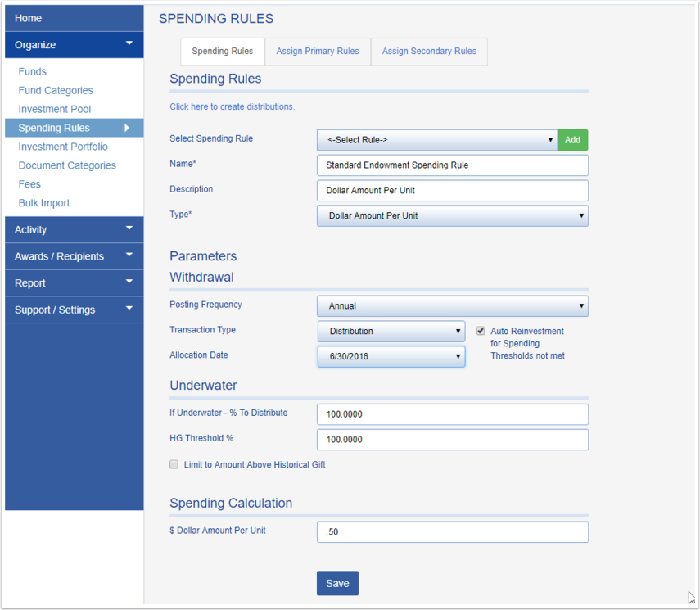Image resolution: width=700 pixels, height=610 pixels.
Task: Open the Select Spending Rule dropdown
Action: (x=437, y=140)
